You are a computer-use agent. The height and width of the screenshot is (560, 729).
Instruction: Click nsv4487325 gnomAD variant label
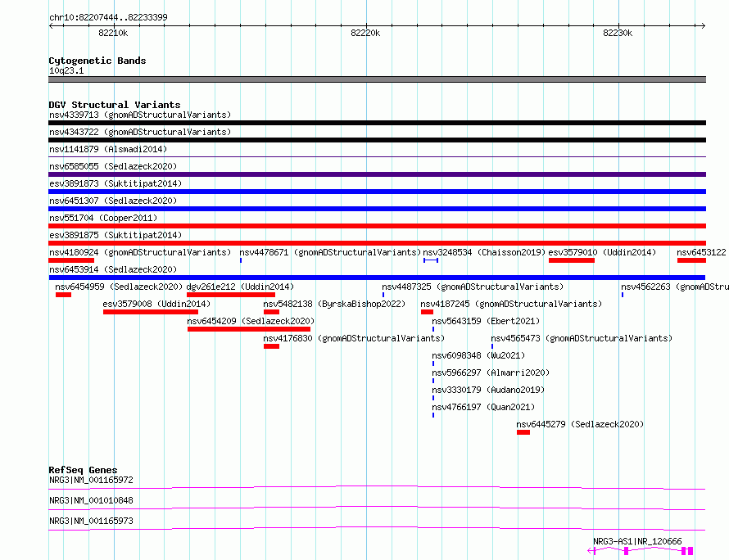(473, 287)
